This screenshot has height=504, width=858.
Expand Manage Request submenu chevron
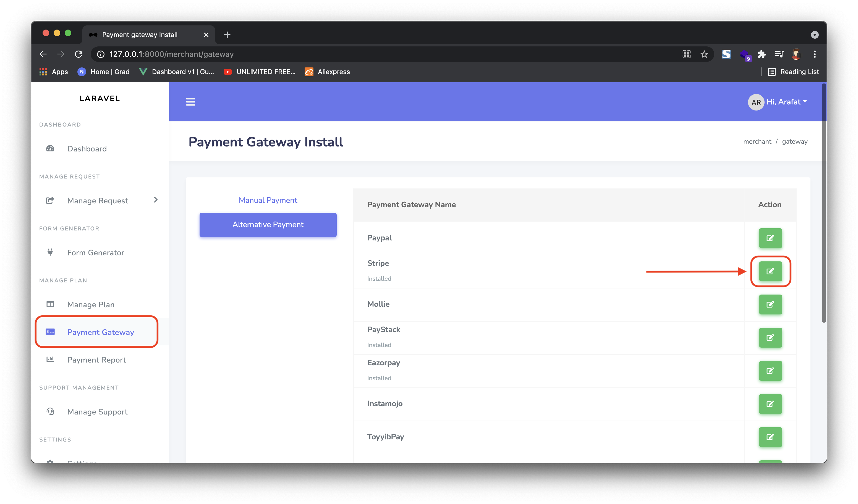click(x=156, y=200)
